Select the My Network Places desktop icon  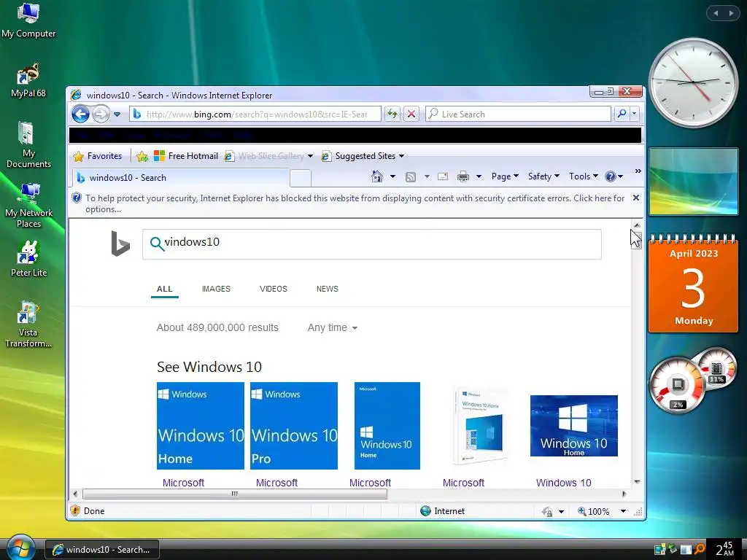point(28,205)
